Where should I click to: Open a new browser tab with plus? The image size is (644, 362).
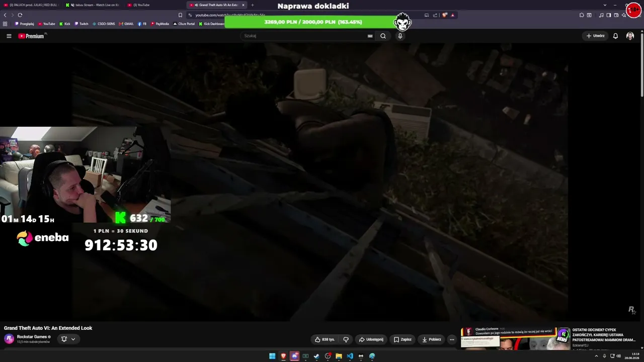[x=253, y=5]
